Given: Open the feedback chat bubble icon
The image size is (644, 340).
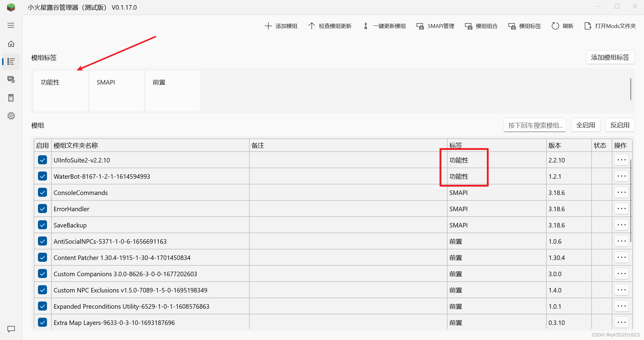Looking at the screenshot, I should coord(11,329).
